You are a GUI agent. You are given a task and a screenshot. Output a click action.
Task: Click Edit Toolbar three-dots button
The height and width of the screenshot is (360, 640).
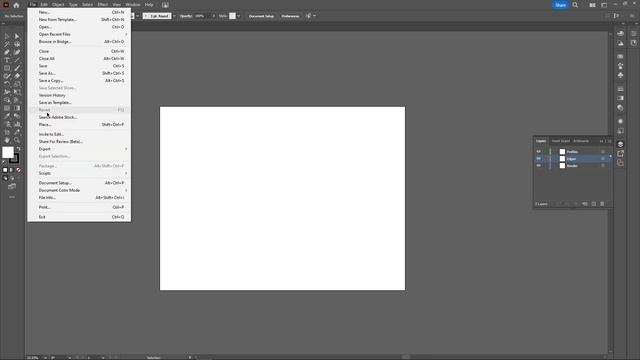click(12, 197)
